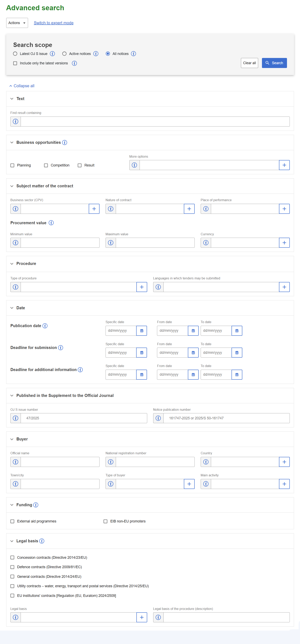Viewport: 300px width, 644px height.
Task: Add Legal basis via plus button
Action: (142, 618)
